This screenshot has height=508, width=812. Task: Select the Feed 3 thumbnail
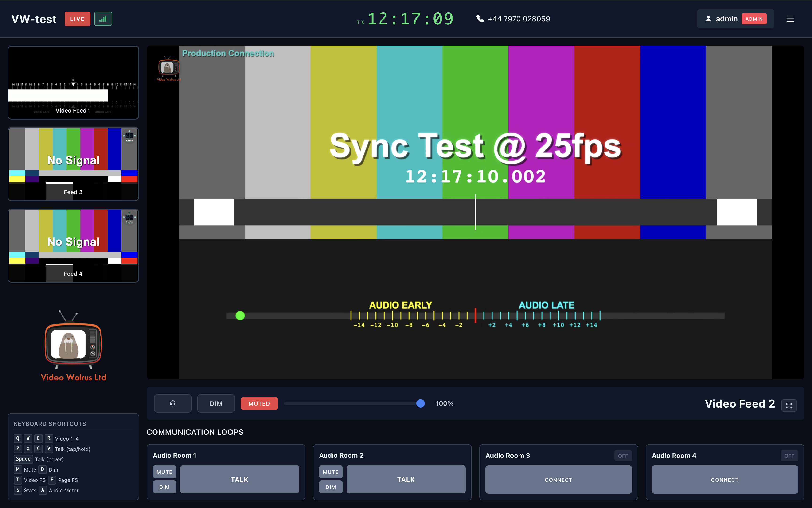73,164
